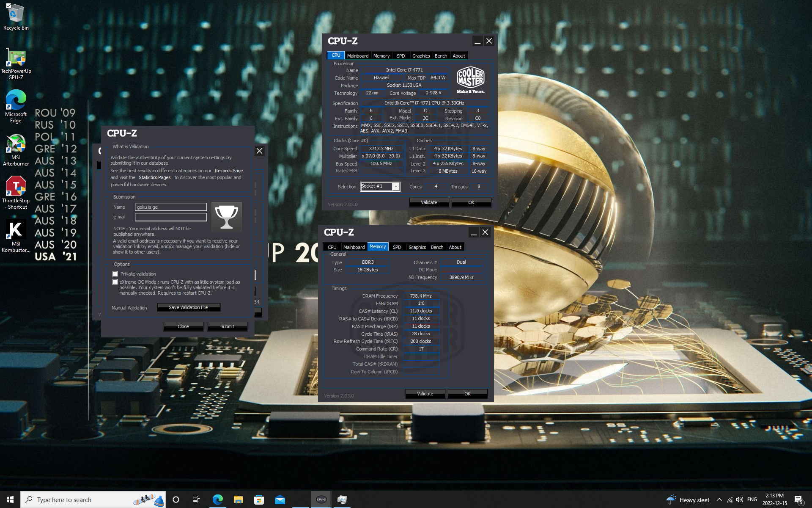Close the window behind validation dialog
The width and height of the screenshot is (812, 508).
pyautogui.click(x=260, y=151)
